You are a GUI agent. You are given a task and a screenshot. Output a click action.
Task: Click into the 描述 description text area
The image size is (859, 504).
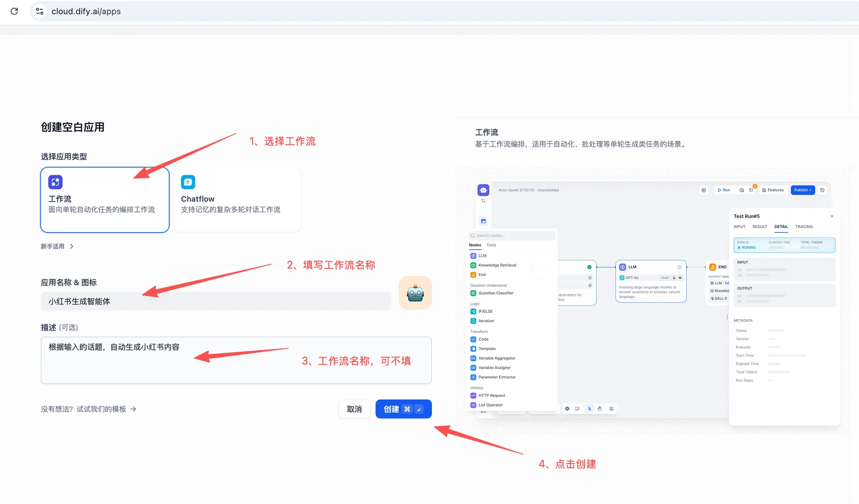[x=236, y=360]
